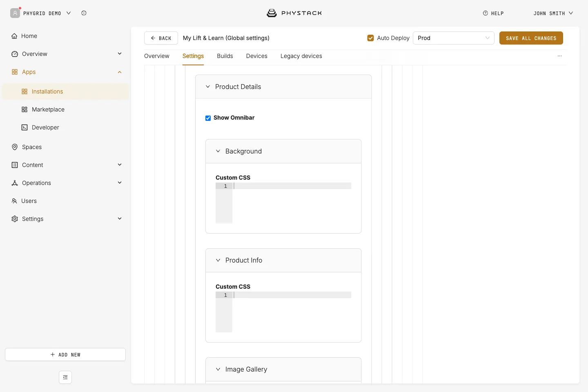The image size is (588, 392).
Task: Click the Phygrid Demo tenant avatar
Action: pyautogui.click(x=15, y=13)
